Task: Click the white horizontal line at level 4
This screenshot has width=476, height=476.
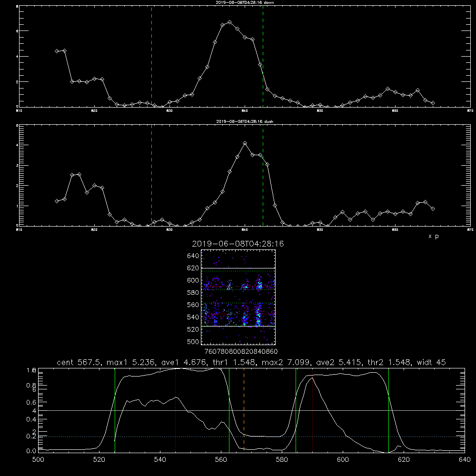Action: pos(251,410)
